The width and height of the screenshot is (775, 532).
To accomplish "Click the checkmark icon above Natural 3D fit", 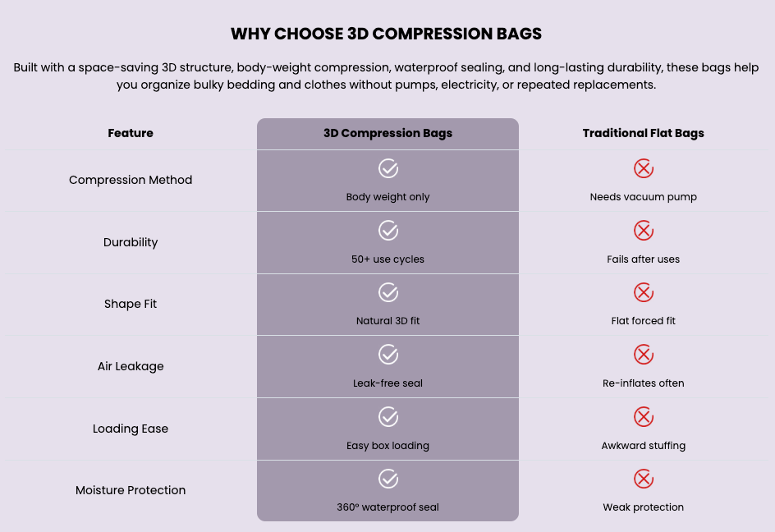I will (x=388, y=292).
